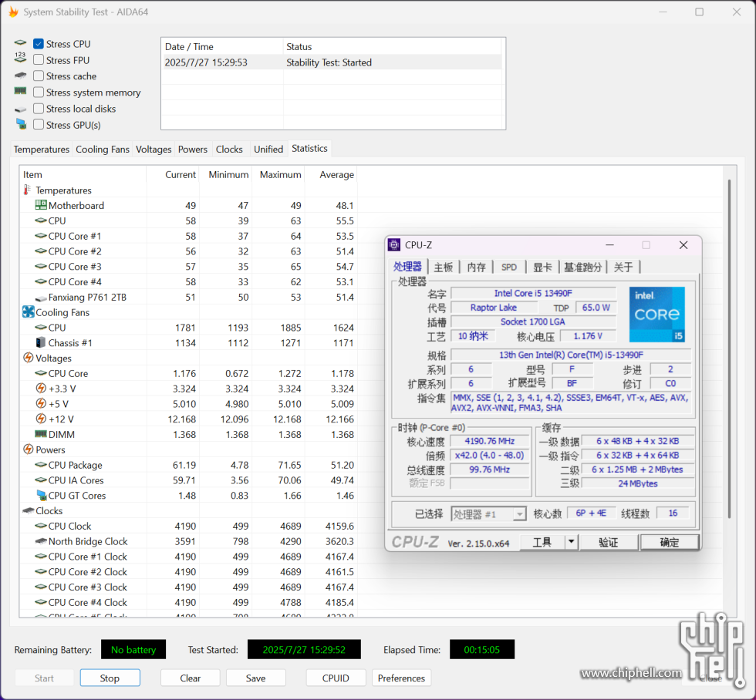
Task: Click the DIMM memory icon
Action: 41,434
